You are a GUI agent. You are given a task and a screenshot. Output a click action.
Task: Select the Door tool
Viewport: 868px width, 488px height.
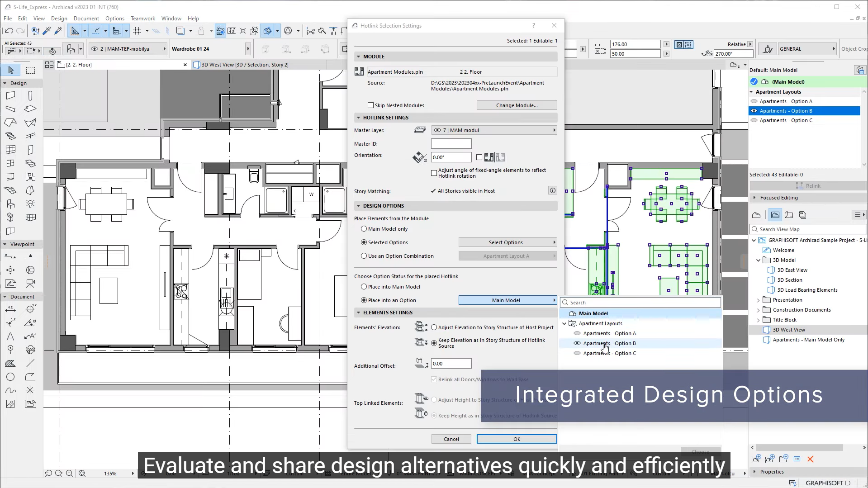point(31,150)
